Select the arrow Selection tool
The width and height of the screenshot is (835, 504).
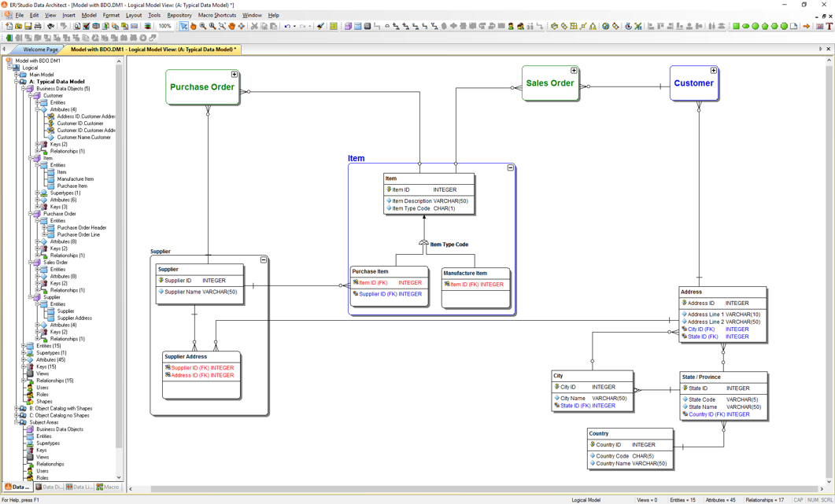(183, 26)
